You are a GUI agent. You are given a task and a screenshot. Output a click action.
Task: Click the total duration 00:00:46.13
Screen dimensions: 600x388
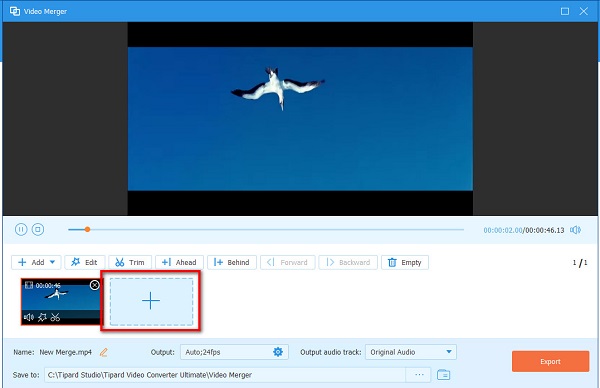[x=545, y=230]
